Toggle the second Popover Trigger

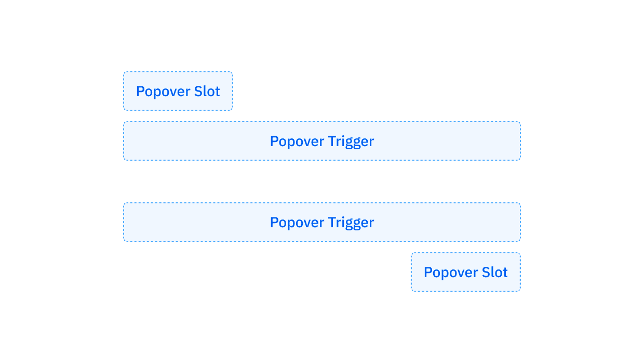(321, 222)
